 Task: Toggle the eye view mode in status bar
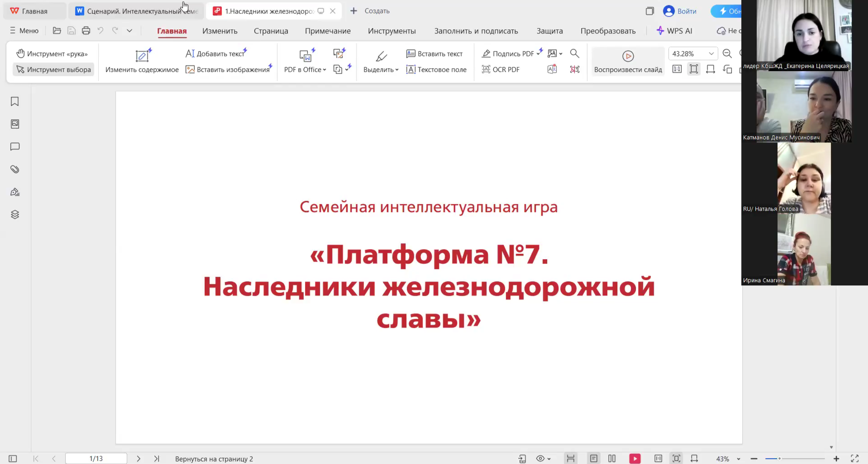pos(543,459)
